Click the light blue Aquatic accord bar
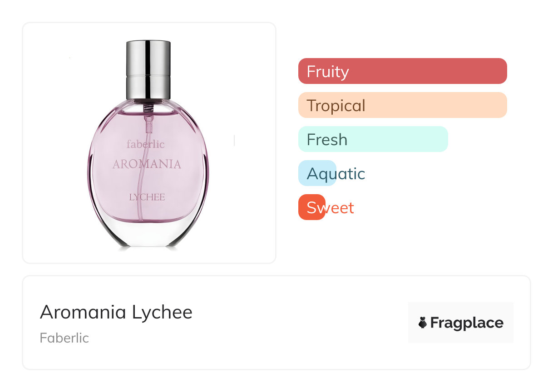This screenshot has height=392, width=553. coord(317,173)
